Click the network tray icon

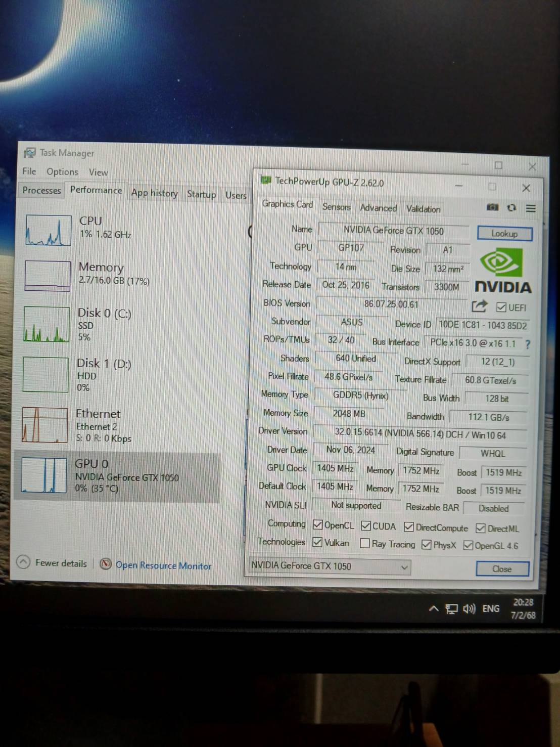pos(451,609)
